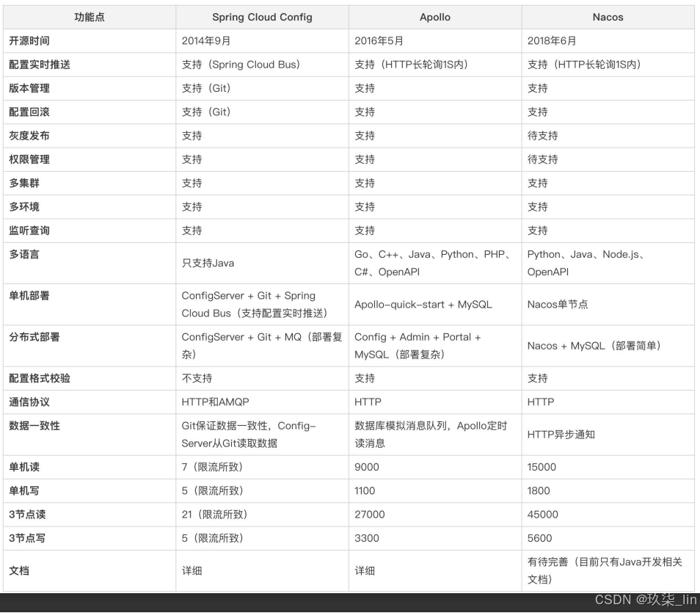The image size is (700, 613).
Task: Select the ConfigServer + Git + MQ cell
Action: click(x=262, y=345)
